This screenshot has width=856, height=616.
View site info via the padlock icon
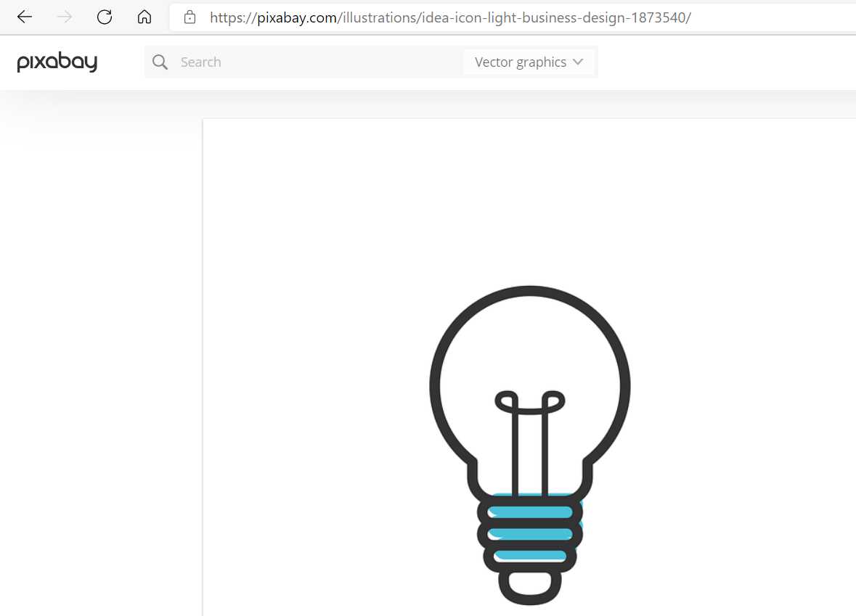pos(189,17)
